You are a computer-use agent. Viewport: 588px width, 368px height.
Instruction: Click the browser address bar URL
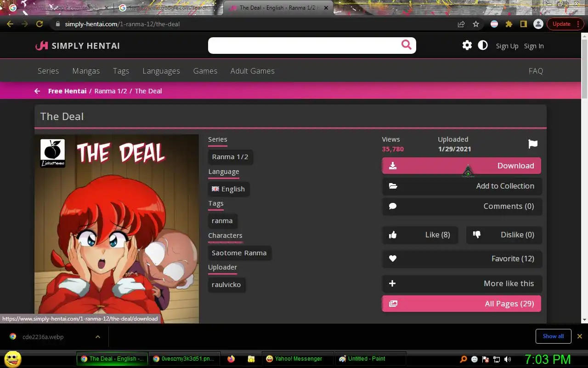tap(122, 24)
